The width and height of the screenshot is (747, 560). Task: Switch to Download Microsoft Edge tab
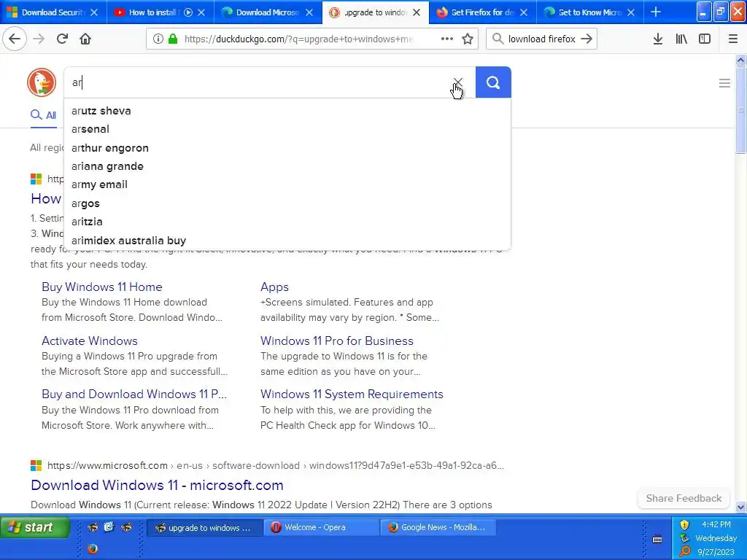pos(267,12)
